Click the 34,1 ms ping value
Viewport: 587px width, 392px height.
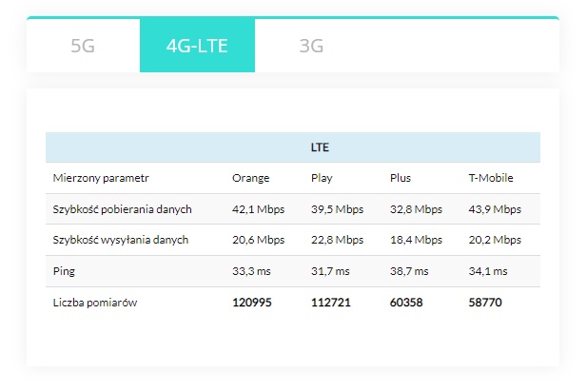coord(488,271)
